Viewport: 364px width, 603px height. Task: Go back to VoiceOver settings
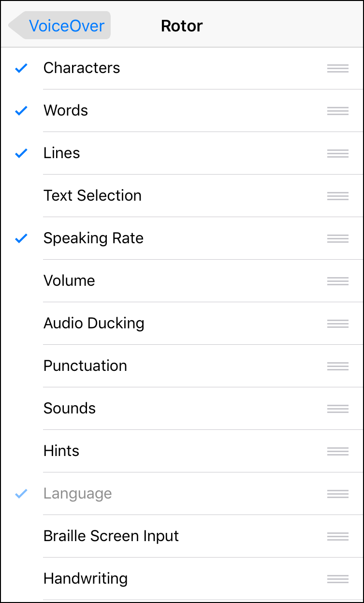click(x=60, y=26)
